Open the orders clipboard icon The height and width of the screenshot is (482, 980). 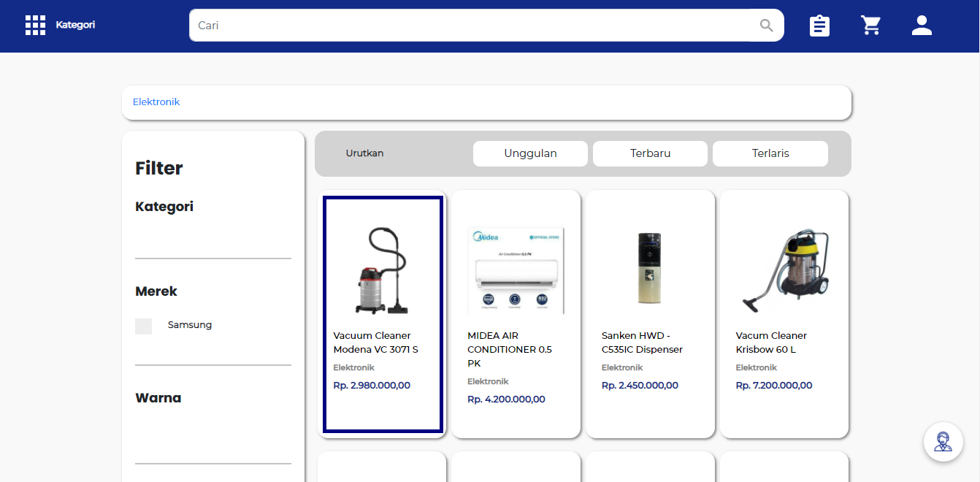coord(820,26)
